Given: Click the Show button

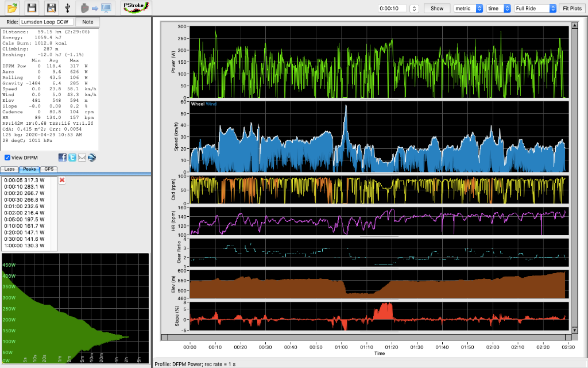Looking at the screenshot, I should point(438,8).
